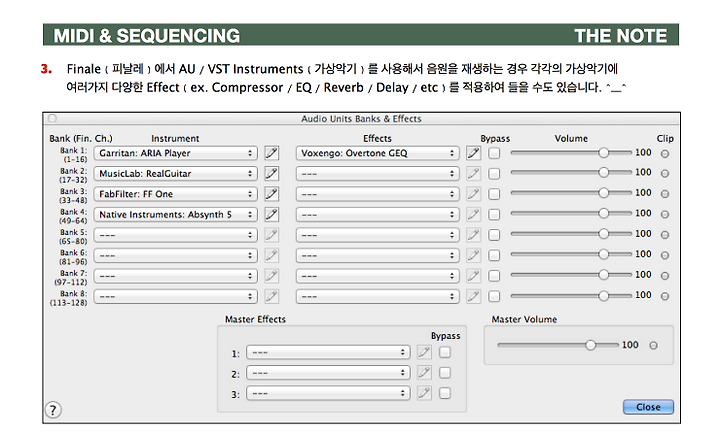
Task: Open MusicLab: RealGuitar instrument dropdown
Action: tap(175, 174)
